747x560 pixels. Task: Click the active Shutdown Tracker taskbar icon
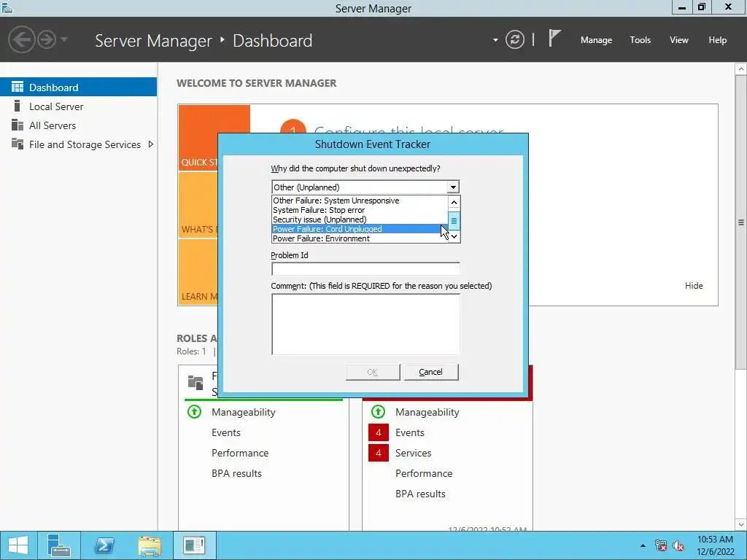pos(194,545)
